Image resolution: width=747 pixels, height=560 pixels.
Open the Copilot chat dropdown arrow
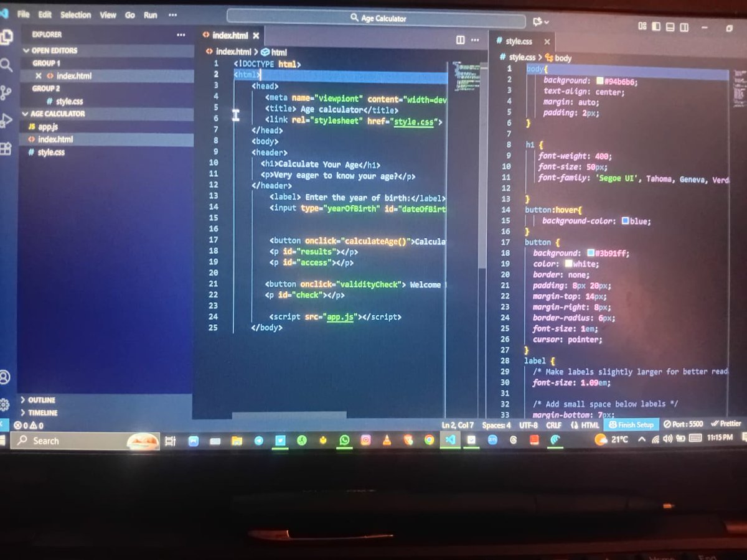pos(547,22)
